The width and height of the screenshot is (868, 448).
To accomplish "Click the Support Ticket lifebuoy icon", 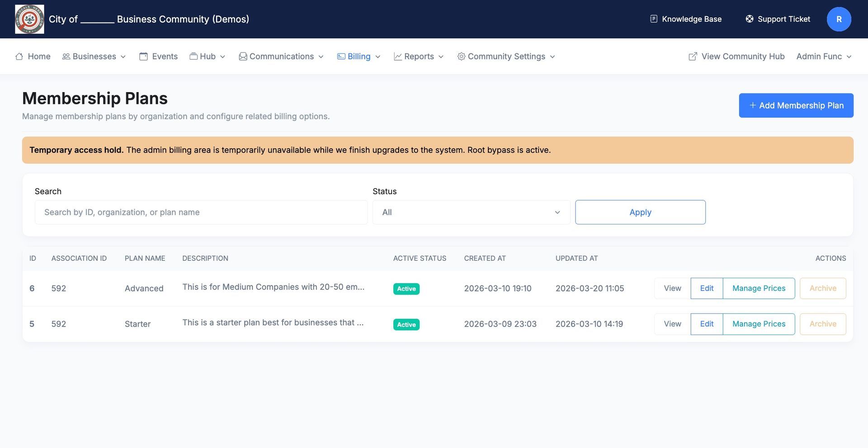I will pos(749,19).
